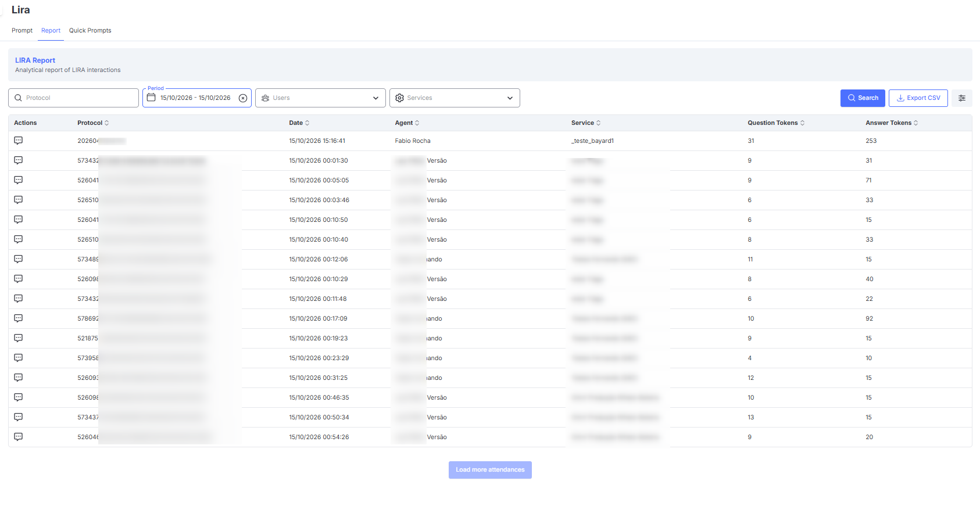
Task: Open the conversation for the 00:54:26 row
Action: tap(19, 437)
